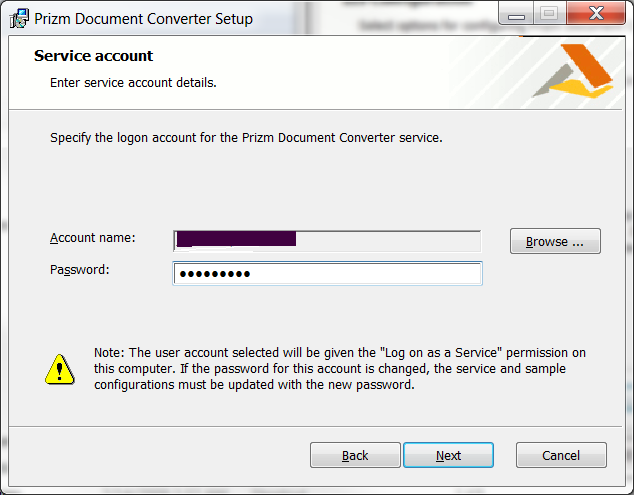Close the Prizm Document Converter Setup dialog
Image resolution: width=634 pixels, height=495 pixels.
click(594, 14)
